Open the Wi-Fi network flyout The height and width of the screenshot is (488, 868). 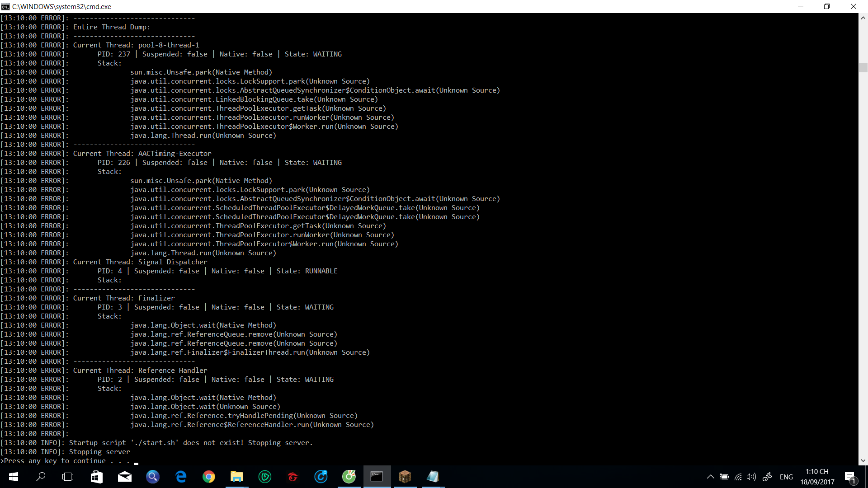(738, 477)
